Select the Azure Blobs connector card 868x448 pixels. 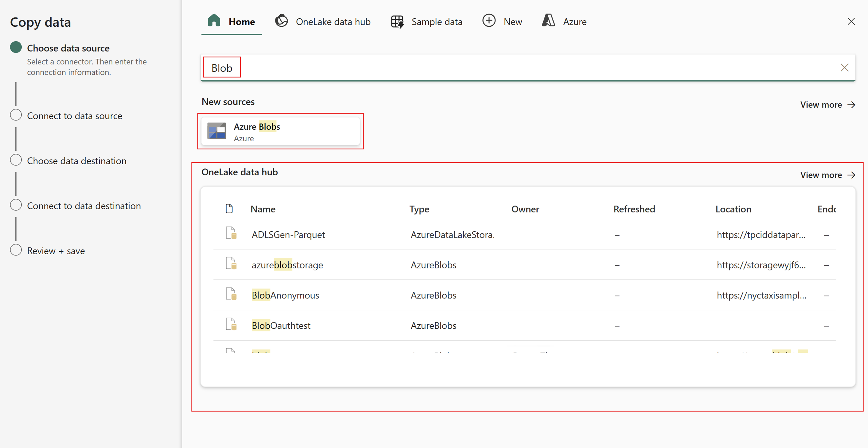[280, 131]
